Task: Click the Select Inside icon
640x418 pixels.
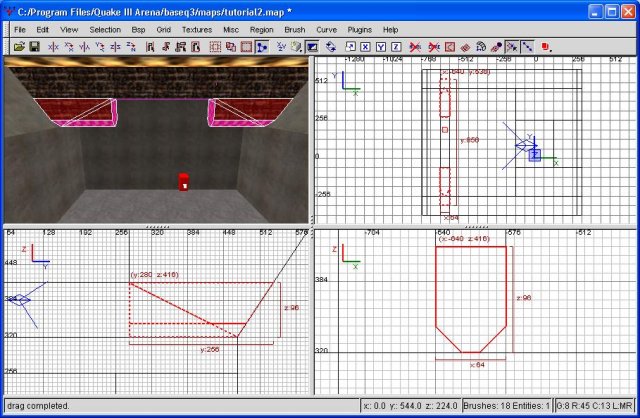Action: click(x=196, y=47)
